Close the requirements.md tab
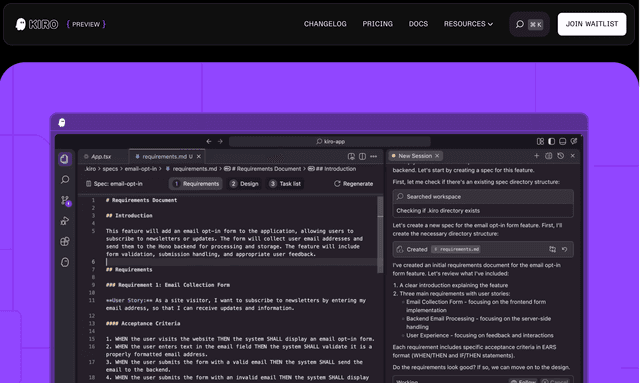This screenshot has width=640, height=383. tap(199, 156)
